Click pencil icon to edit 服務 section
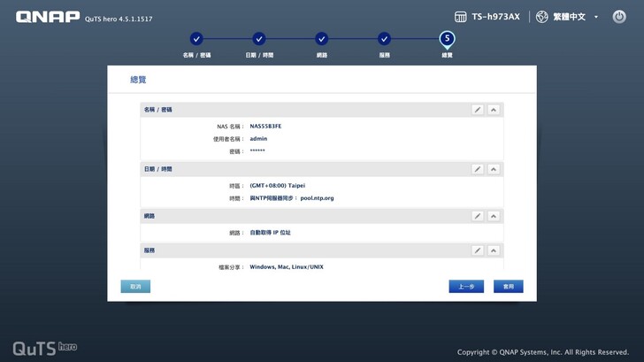This screenshot has width=644, height=362. pos(478,250)
